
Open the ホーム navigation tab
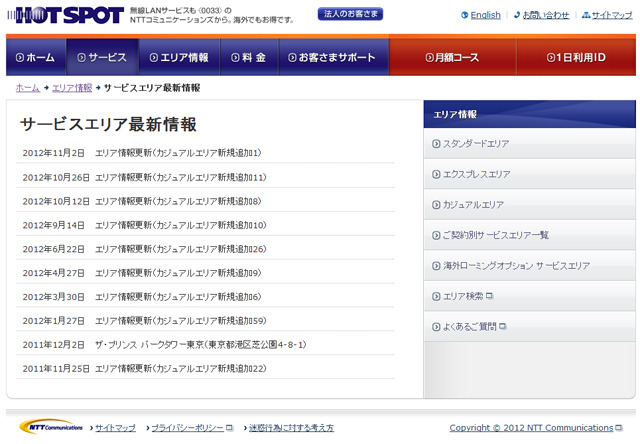(x=36, y=57)
